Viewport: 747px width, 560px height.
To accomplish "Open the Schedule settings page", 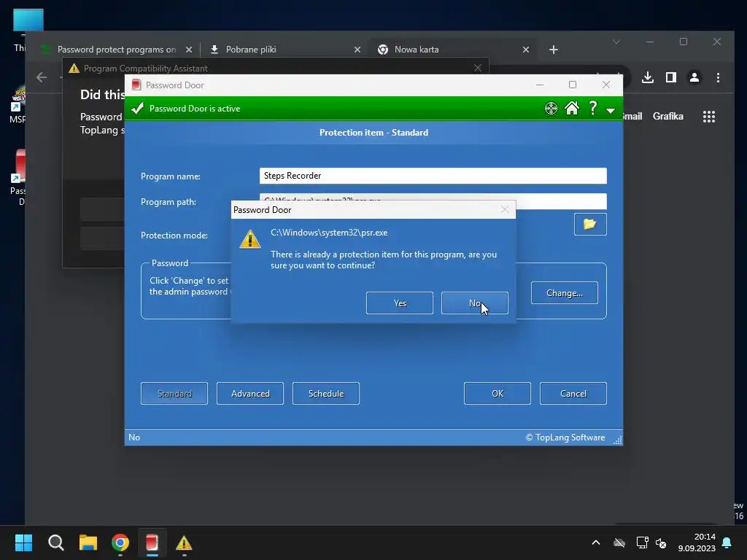I will point(326,393).
